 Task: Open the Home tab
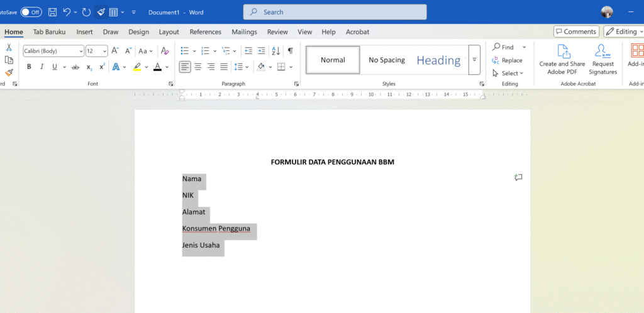14,31
